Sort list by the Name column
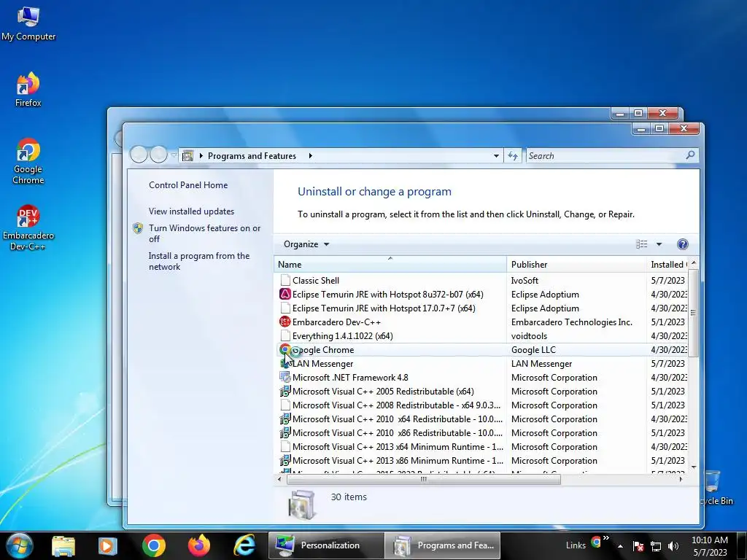Image resolution: width=747 pixels, height=560 pixels. point(390,264)
